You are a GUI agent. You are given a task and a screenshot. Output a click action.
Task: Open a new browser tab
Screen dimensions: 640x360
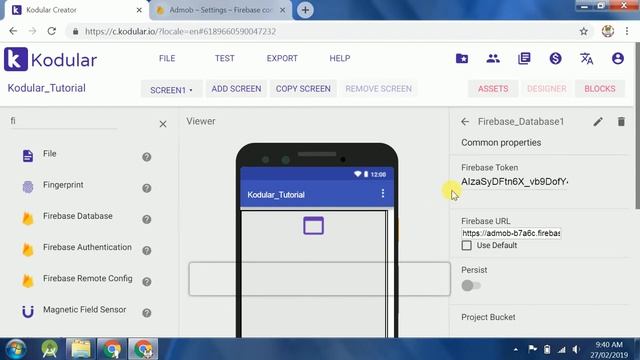pos(305,10)
